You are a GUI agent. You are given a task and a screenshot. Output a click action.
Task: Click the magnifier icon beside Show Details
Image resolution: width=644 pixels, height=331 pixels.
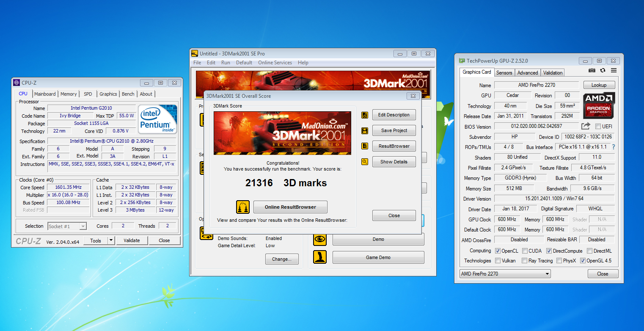[365, 162]
